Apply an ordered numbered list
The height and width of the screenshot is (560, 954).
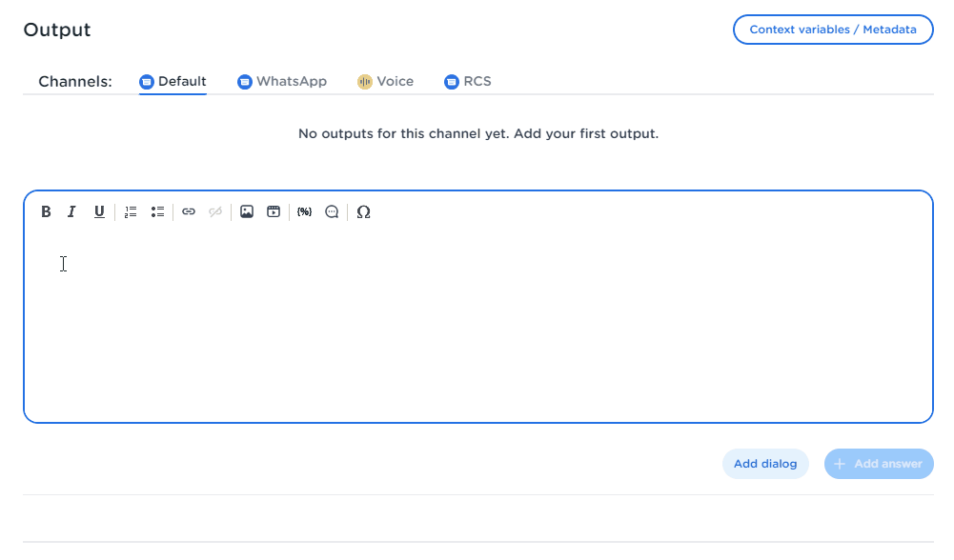click(x=130, y=211)
